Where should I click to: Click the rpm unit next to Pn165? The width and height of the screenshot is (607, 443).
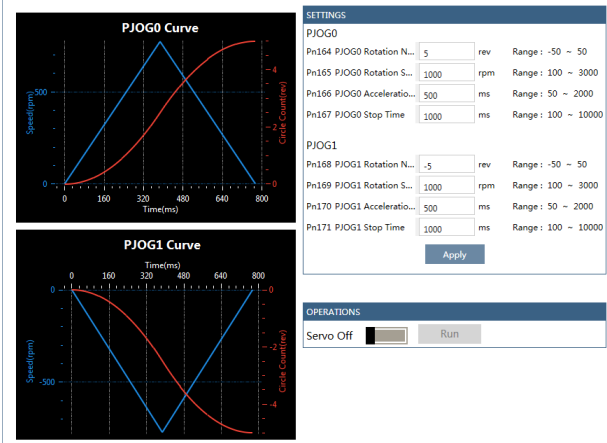486,73
